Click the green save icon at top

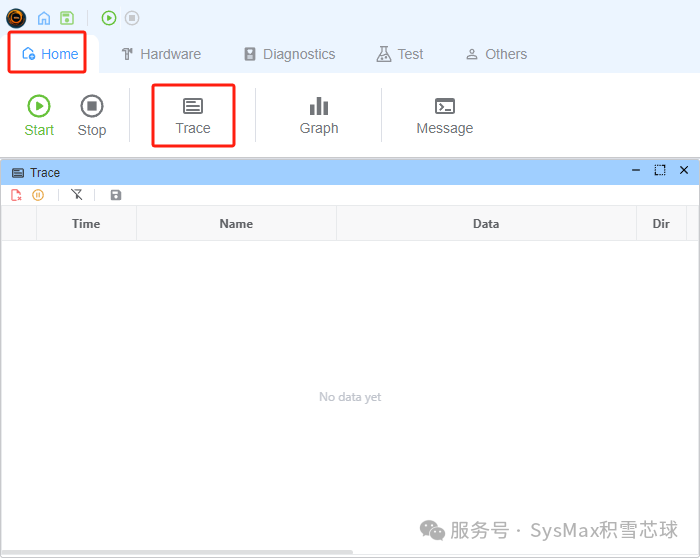[67, 18]
